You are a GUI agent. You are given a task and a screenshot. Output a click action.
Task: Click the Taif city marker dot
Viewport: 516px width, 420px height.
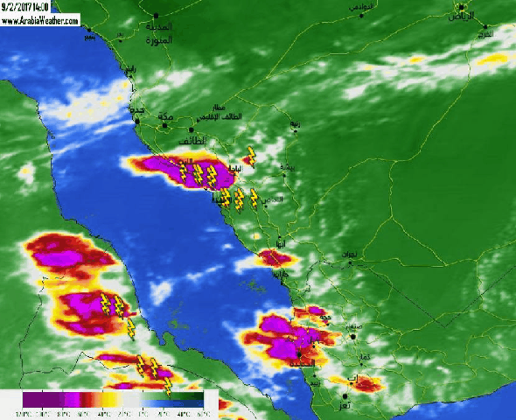point(191,129)
